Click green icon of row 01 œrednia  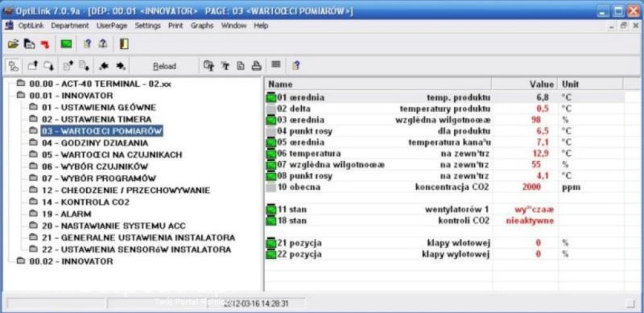click(x=271, y=97)
